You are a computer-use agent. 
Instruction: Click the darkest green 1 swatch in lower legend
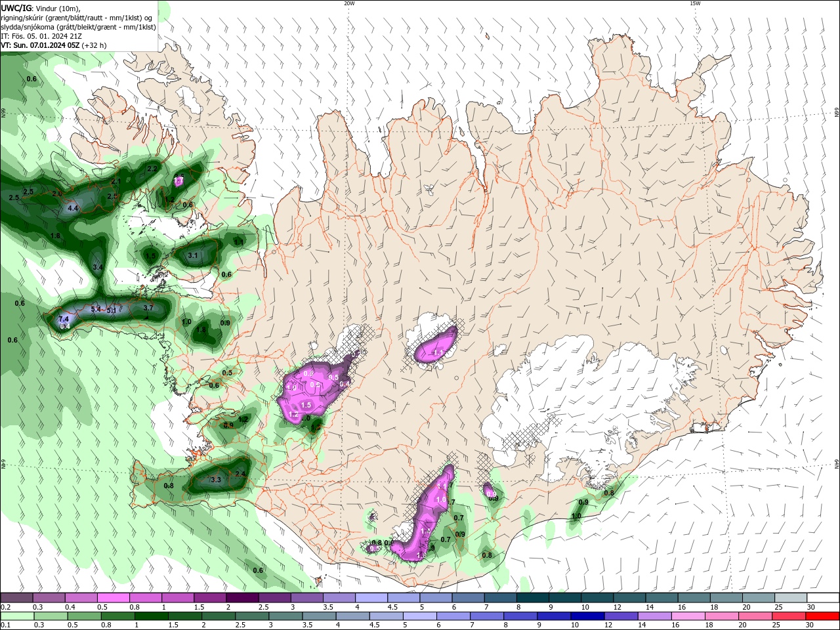click(150, 616)
